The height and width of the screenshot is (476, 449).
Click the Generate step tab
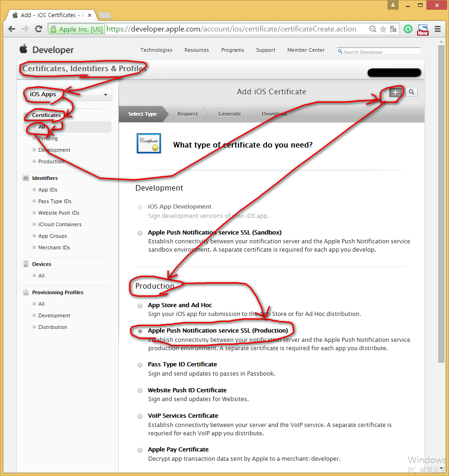click(230, 114)
